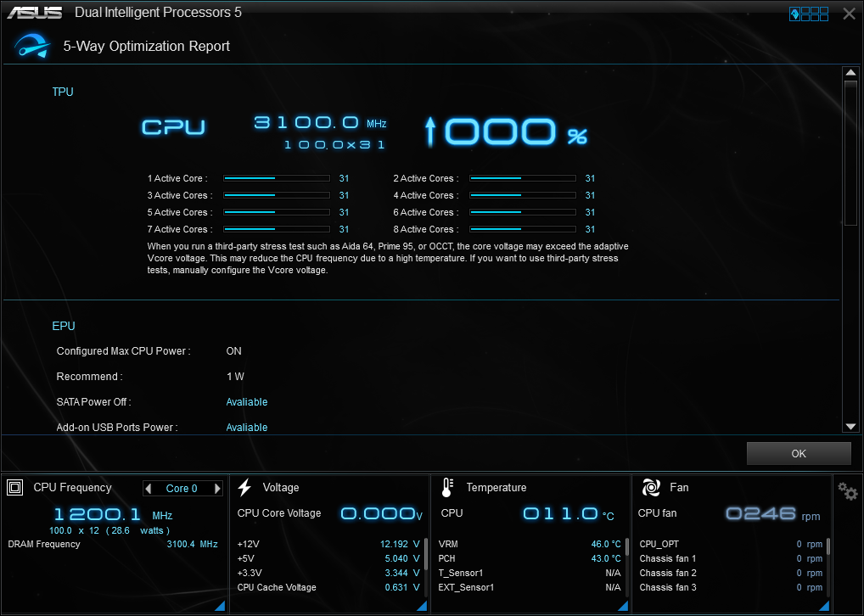Select next core with right arrow

click(x=217, y=488)
